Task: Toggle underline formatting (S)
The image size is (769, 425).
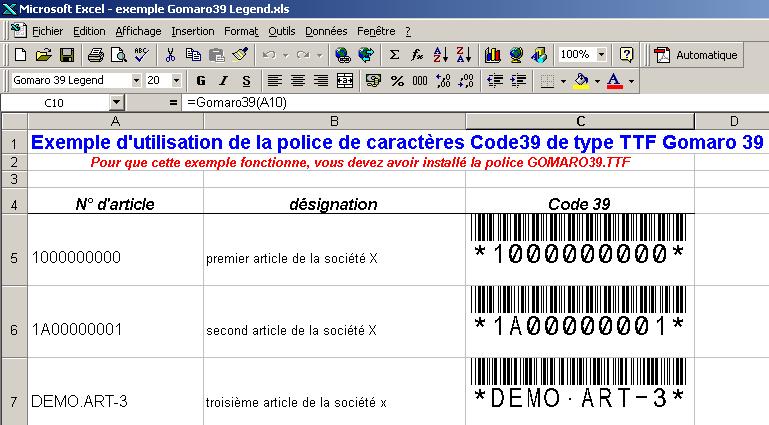Action: [x=247, y=80]
